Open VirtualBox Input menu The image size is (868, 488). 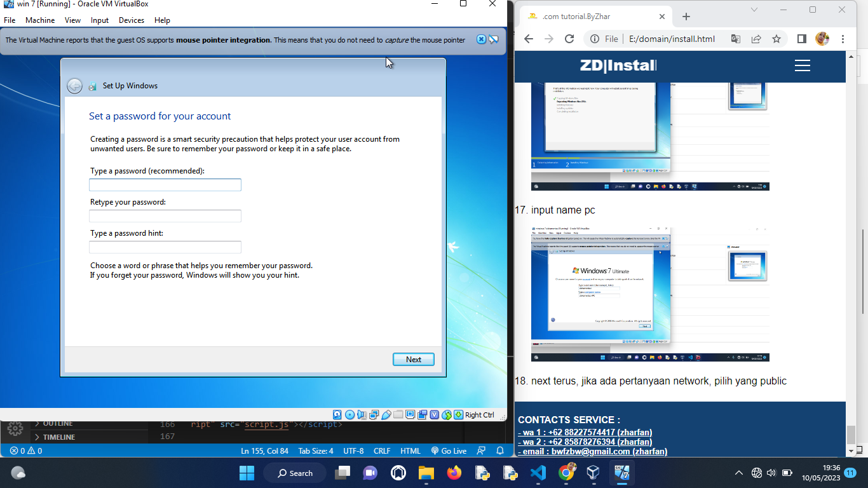click(x=100, y=20)
